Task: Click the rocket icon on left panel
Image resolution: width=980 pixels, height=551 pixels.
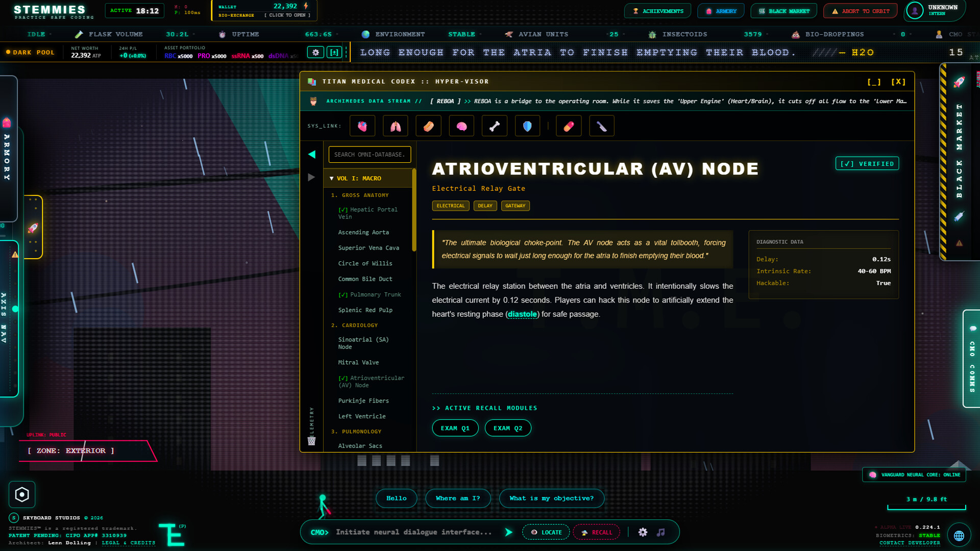Action: click(x=33, y=228)
